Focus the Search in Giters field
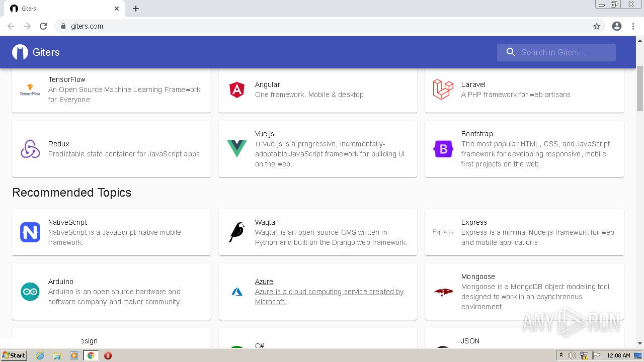This screenshot has width=644, height=362. [x=556, y=52]
